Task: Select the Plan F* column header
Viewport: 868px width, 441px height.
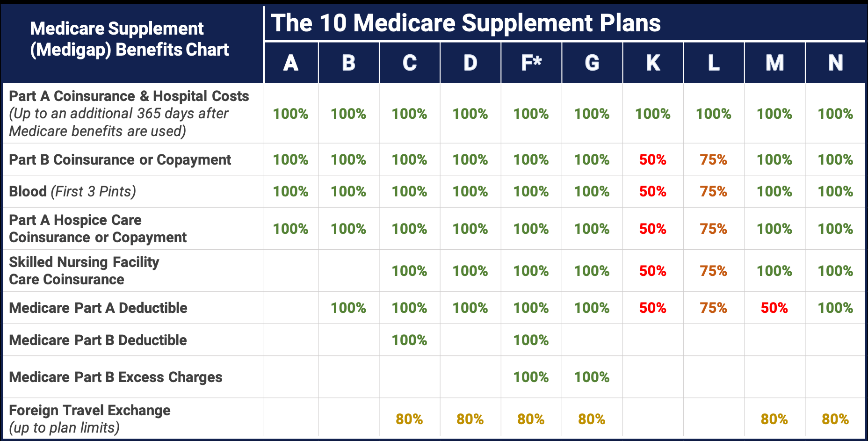Action: point(531,63)
